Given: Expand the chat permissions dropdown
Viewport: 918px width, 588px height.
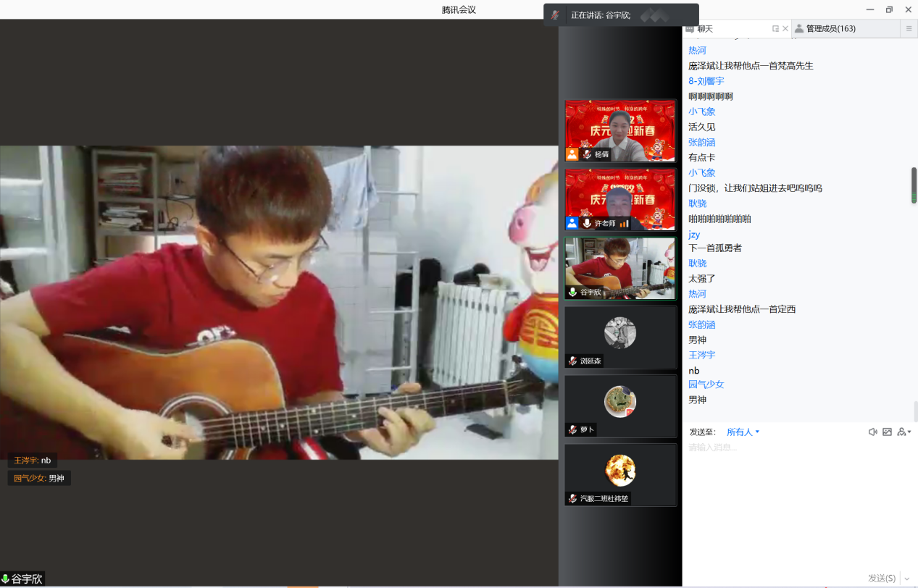Looking at the screenshot, I should click(x=904, y=432).
